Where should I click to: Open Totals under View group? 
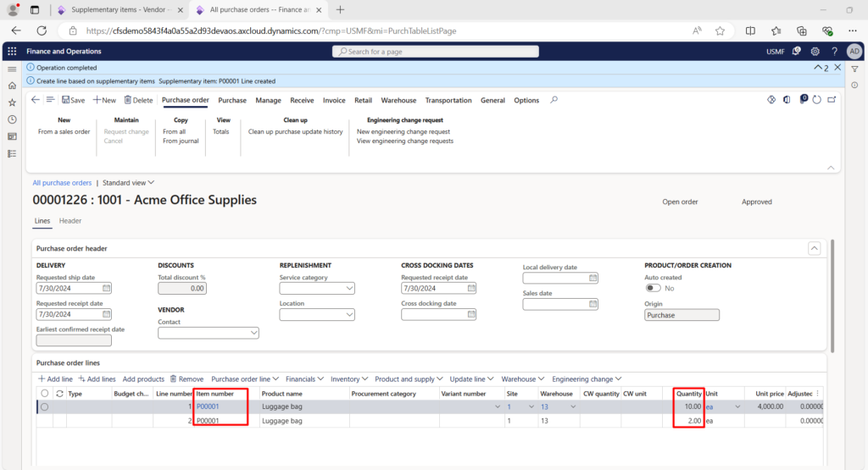coord(221,131)
